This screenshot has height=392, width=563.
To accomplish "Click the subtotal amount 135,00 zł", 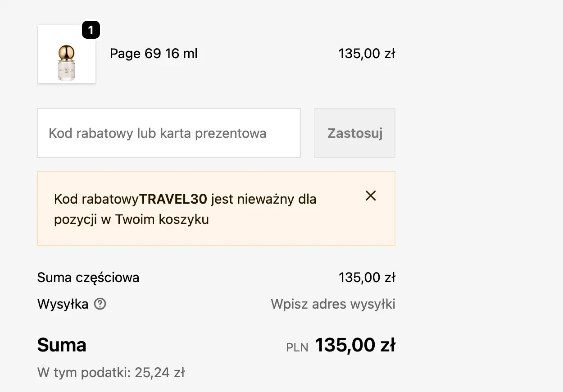I will 367,277.
